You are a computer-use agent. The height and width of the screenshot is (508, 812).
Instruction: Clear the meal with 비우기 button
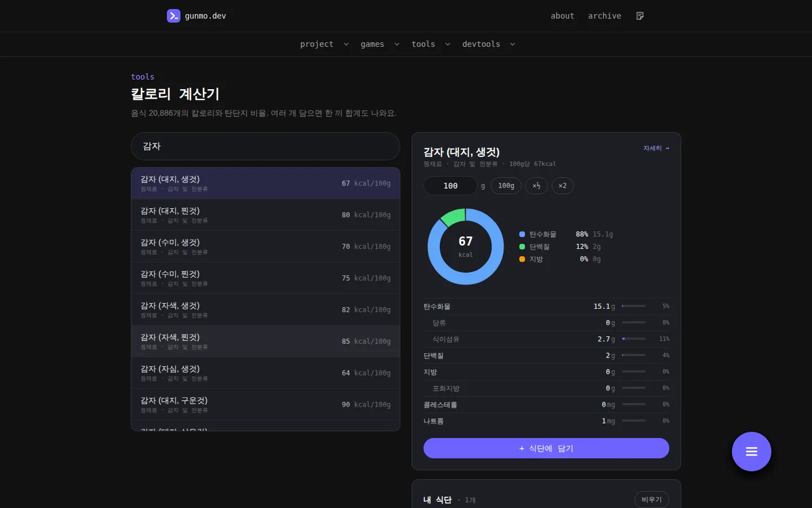652,500
